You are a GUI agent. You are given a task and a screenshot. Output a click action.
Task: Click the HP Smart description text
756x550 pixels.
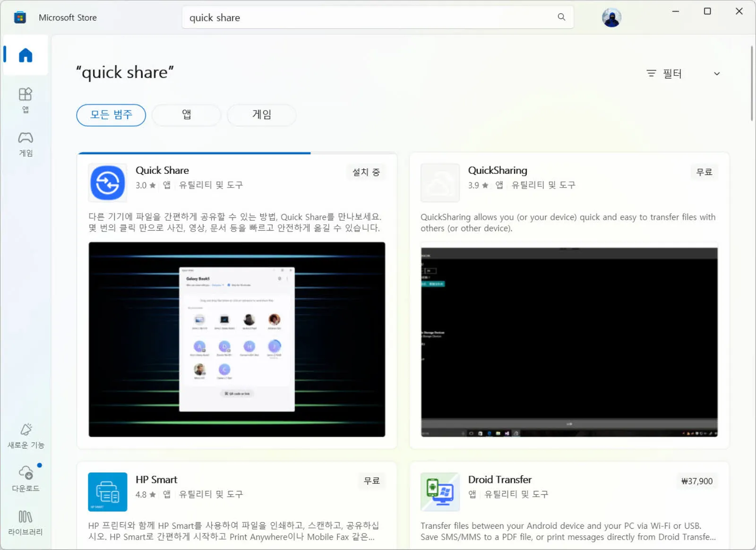pos(233,531)
